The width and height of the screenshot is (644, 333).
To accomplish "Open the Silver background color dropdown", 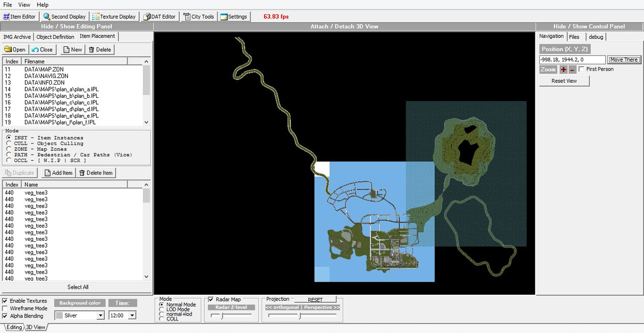I will point(100,315).
